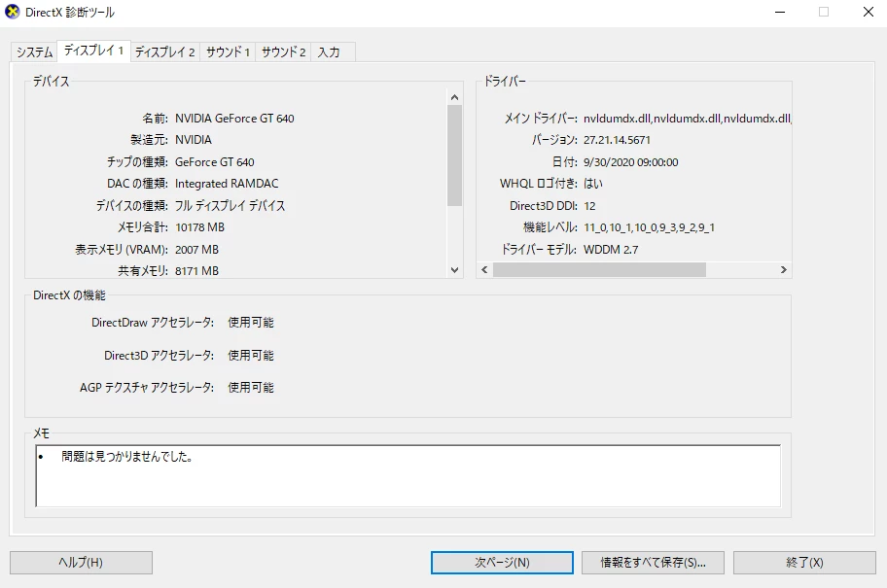This screenshot has width=887, height=588.
Task: Click the driver model value WDDM 2.7
Action: pos(611,250)
